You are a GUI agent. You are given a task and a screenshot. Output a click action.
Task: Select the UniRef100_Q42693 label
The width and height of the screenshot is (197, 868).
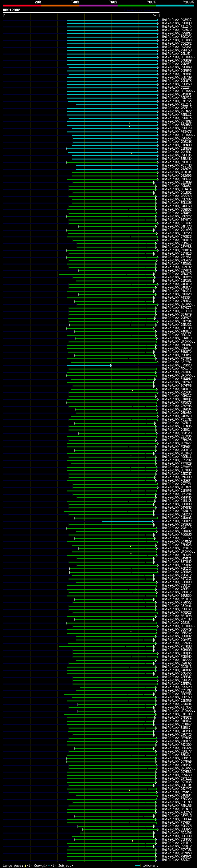pos(176,176)
